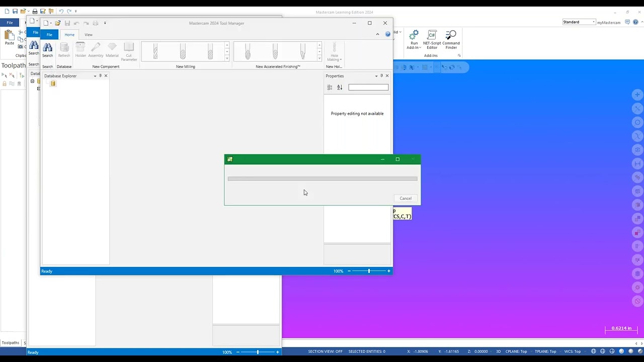
Task: Close the Properties panel
Action: tap(387, 76)
